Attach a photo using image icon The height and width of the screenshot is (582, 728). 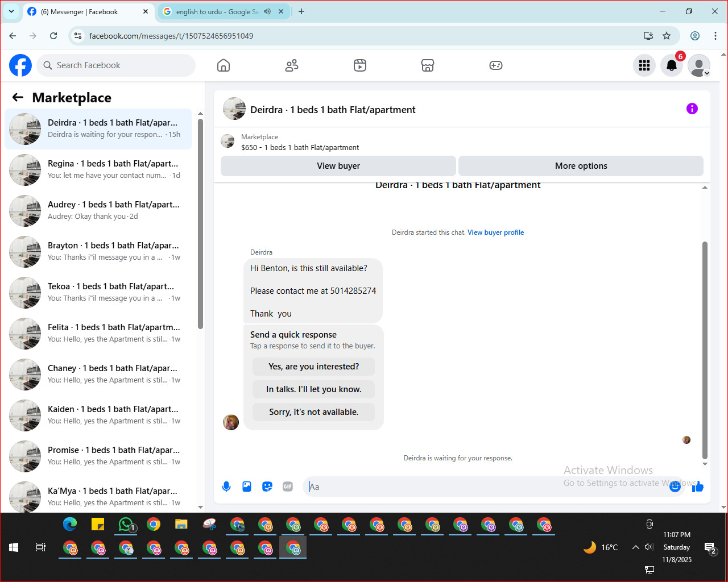coord(247,487)
